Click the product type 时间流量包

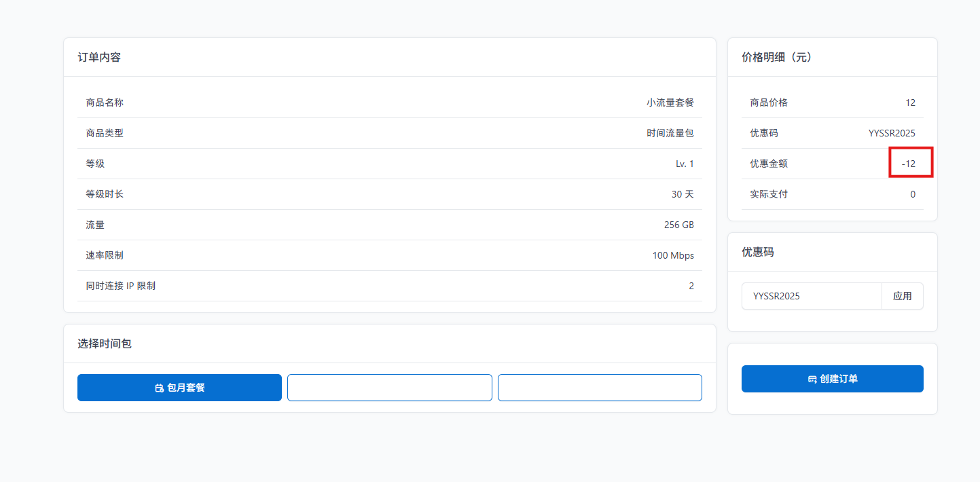click(x=670, y=133)
